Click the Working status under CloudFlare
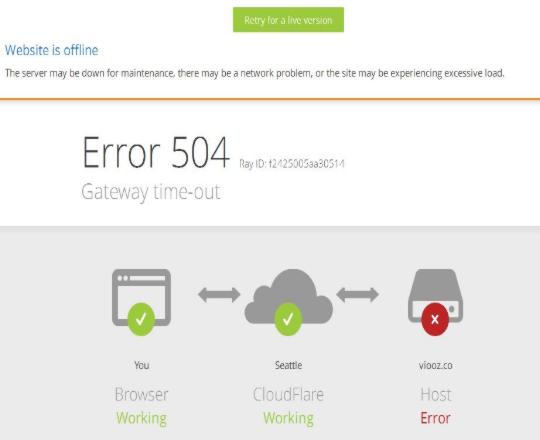 289,419
